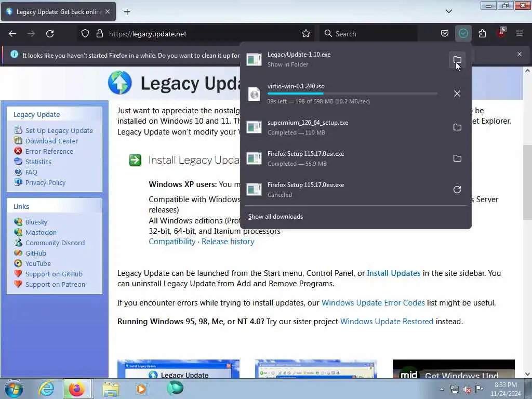532x399 pixels.
Task: Open folder for supermium_126_64_setup.exe
Action: pyautogui.click(x=457, y=127)
